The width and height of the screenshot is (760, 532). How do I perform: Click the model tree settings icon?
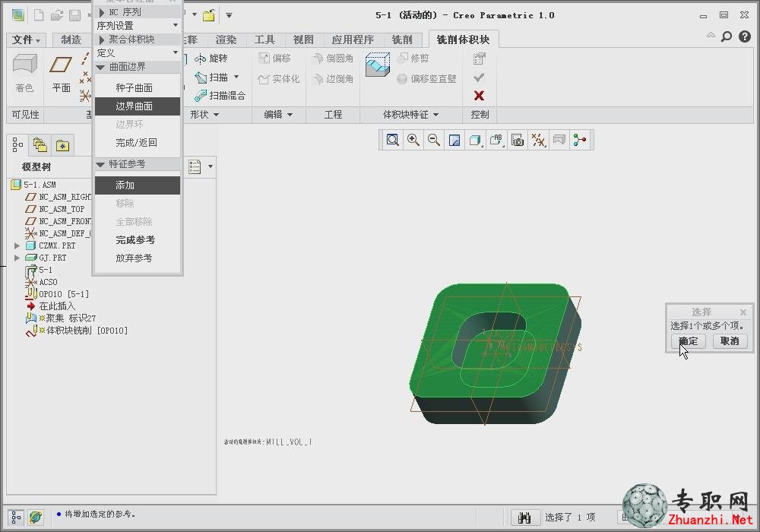tap(195, 166)
